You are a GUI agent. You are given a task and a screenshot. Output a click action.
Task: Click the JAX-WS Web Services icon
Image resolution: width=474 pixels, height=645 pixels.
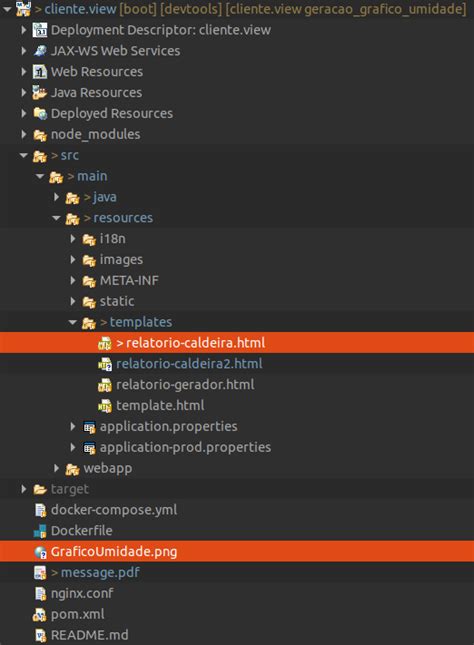[x=40, y=51]
